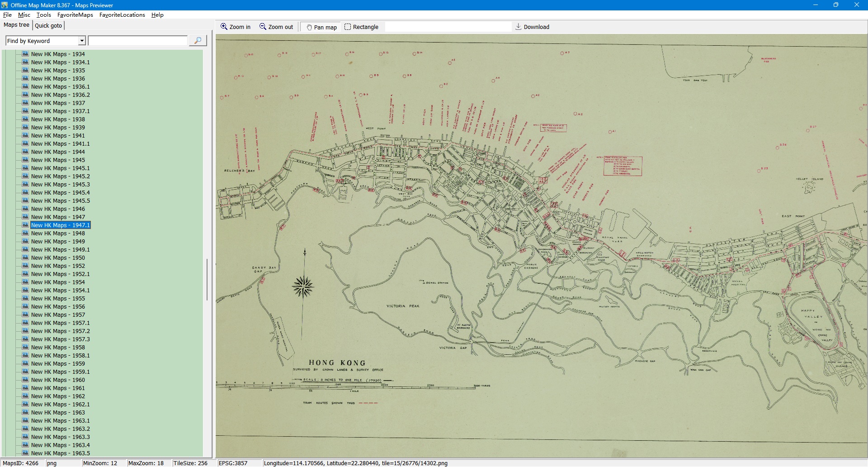This screenshot has width=868, height=467.
Task: Click the Zoom out magnifier icon
Action: click(x=263, y=27)
